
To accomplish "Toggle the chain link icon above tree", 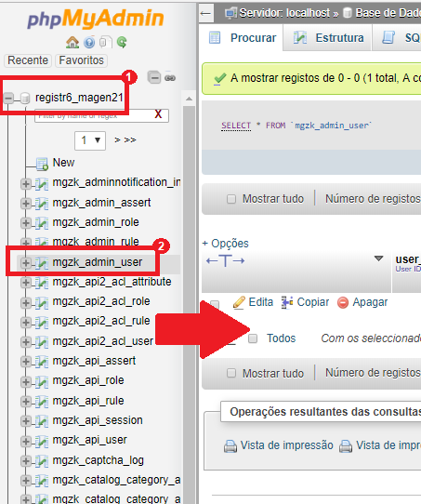I will coord(170,78).
